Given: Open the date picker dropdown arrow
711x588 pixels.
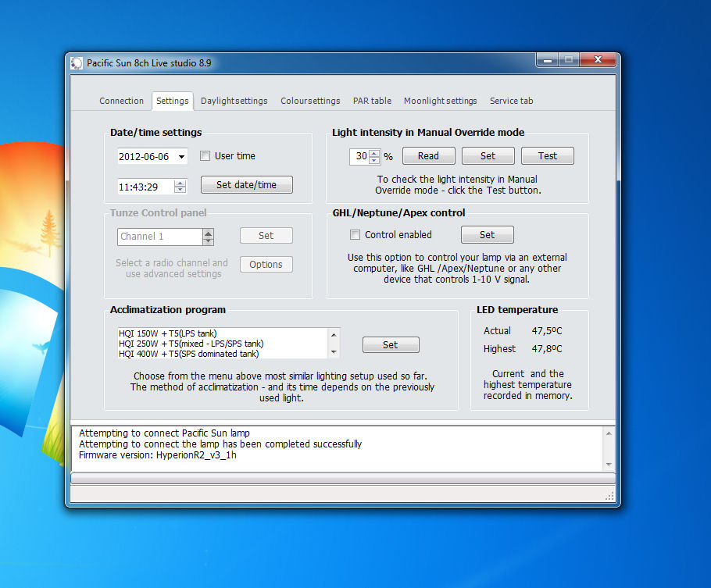Looking at the screenshot, I should pos(181,157).
